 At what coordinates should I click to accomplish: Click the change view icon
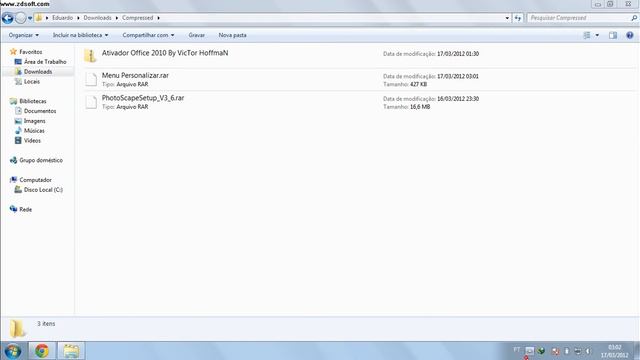(x=587, y=36)
